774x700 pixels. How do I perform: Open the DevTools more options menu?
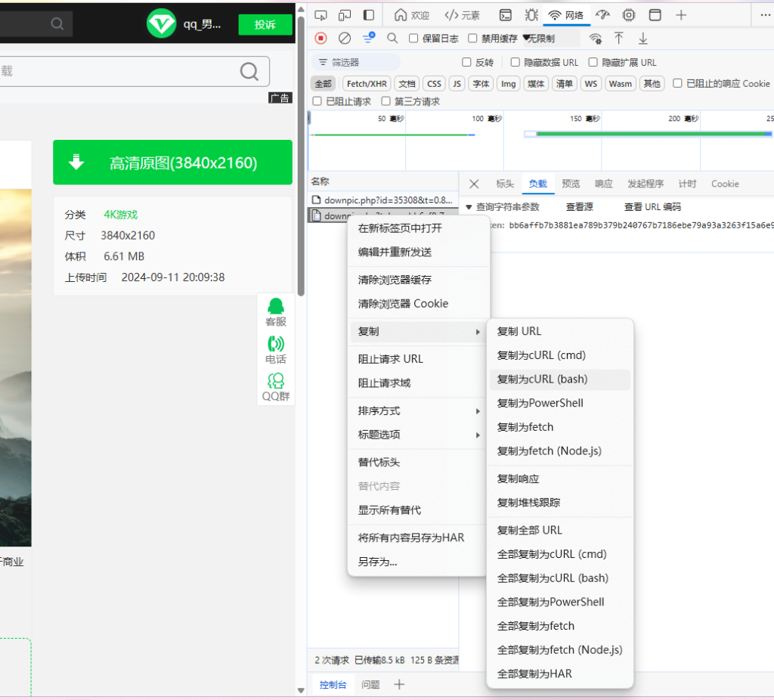[765, 14]
